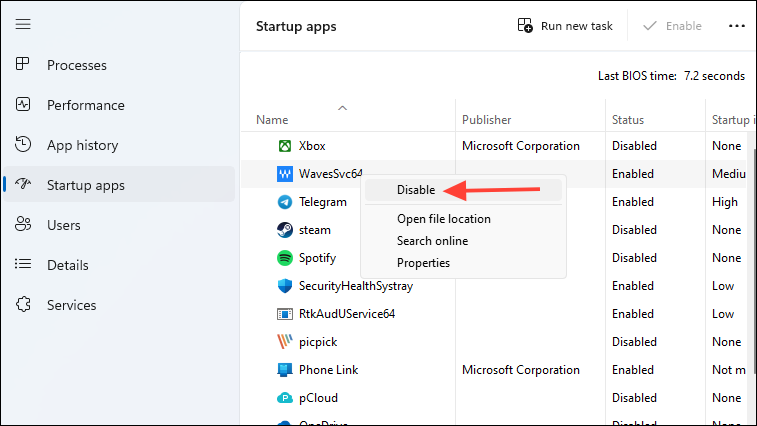Choose Open file location
The height and width of the screenshot is (426, 757).
(444, 219)
